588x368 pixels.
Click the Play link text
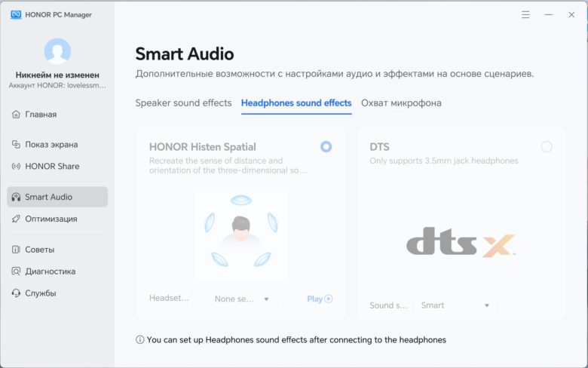click(314, 299)
